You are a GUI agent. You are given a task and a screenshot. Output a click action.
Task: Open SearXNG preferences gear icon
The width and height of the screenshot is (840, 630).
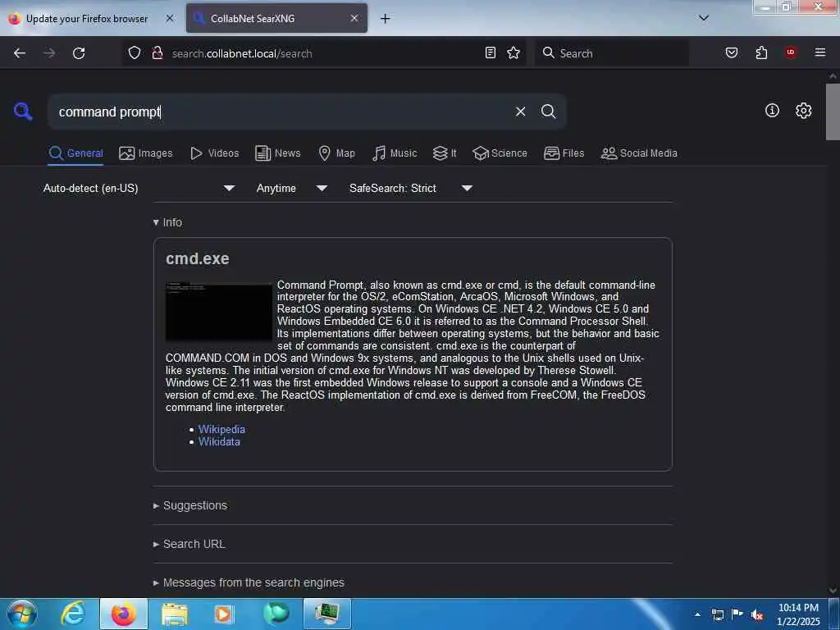point(804,111)
